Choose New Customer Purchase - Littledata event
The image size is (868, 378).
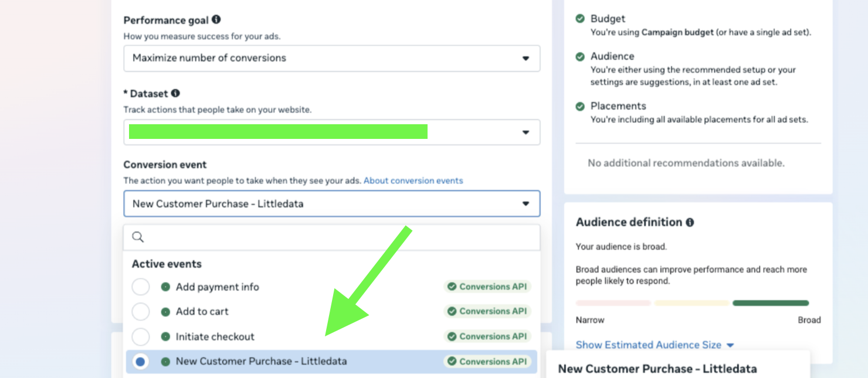point(261,362)
